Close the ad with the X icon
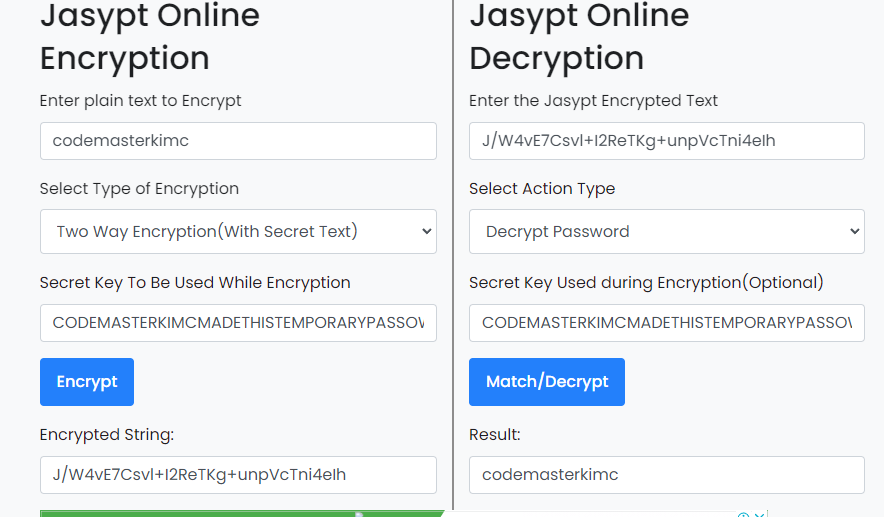This screenshot has width=884, height=517. click(759, 515)
